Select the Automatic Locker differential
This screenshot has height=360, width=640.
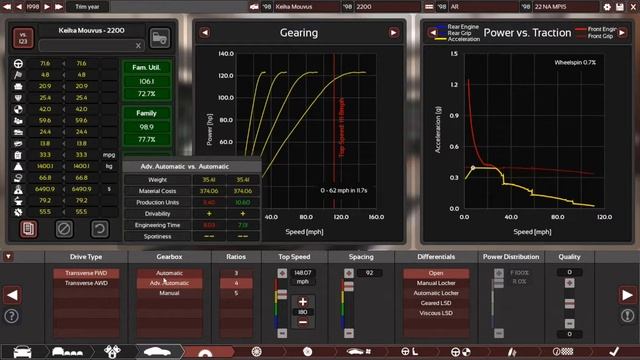tap(436, 293)
